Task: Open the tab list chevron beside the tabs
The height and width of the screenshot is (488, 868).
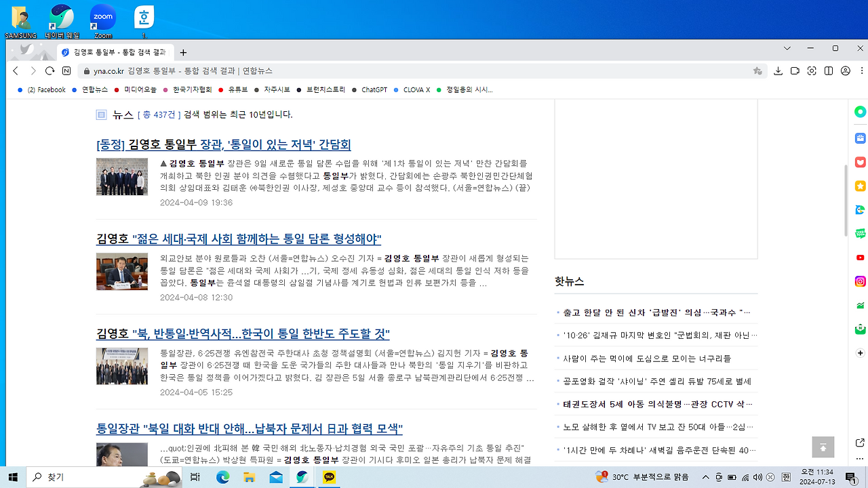Action: [x=786, y=48]
